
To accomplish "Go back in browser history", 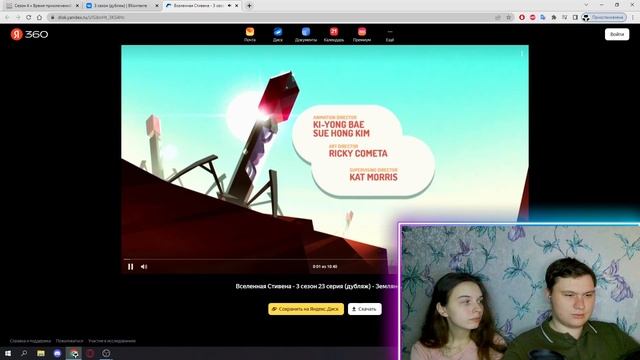I will point(7,18).
